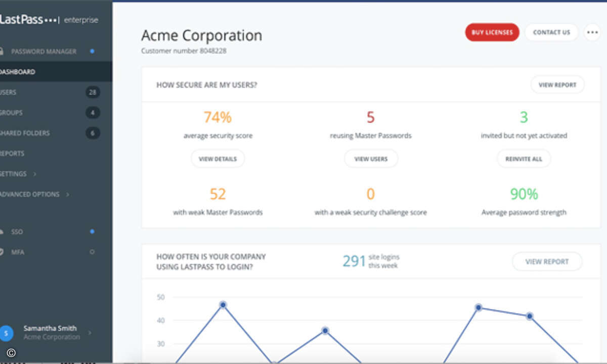This screenshot has height=364, width=607.
Task: Click the Shared Folders count badge 6
Action: click(93, 133)
